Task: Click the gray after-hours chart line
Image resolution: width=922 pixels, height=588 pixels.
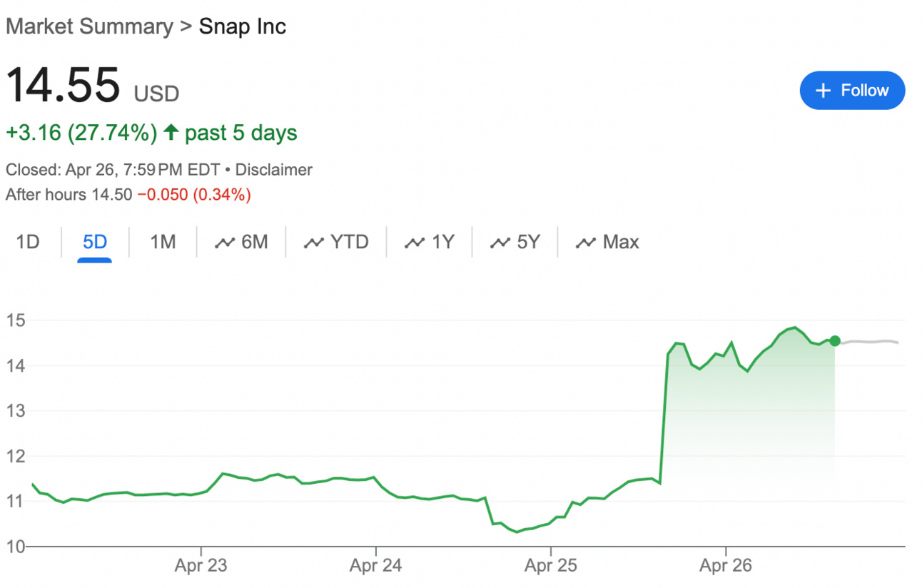Action: [x=871, y=342]
